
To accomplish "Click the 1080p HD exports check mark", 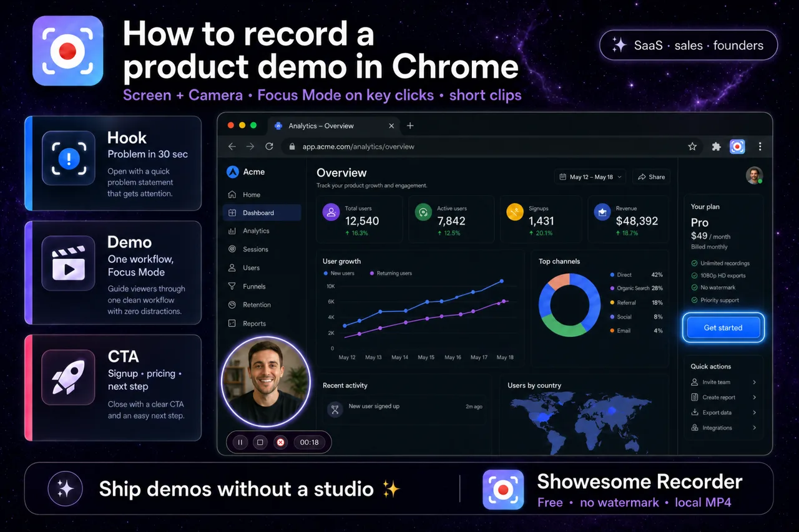I will tap(694, 276).
